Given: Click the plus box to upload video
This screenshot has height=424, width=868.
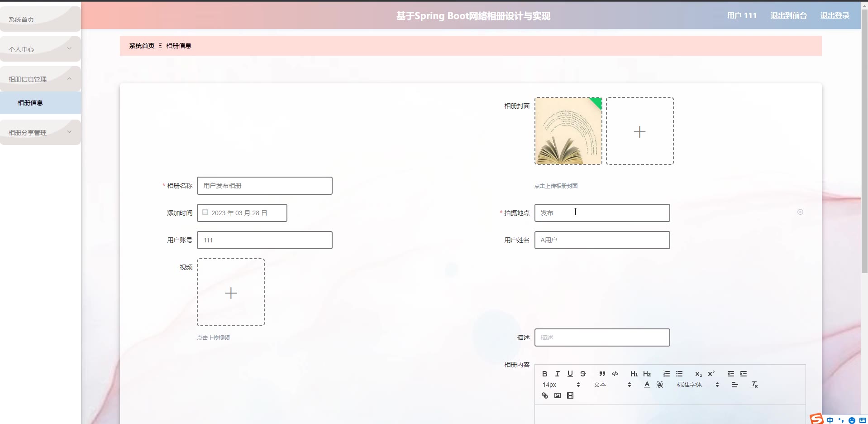Looking at the screenshot, I should point(231,292).
